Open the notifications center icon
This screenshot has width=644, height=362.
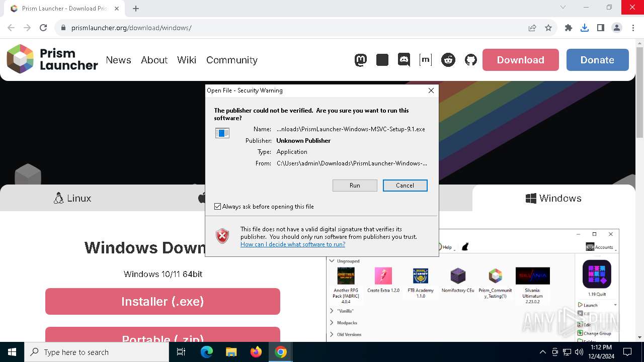pyautogui.click(x=627, y=352)
